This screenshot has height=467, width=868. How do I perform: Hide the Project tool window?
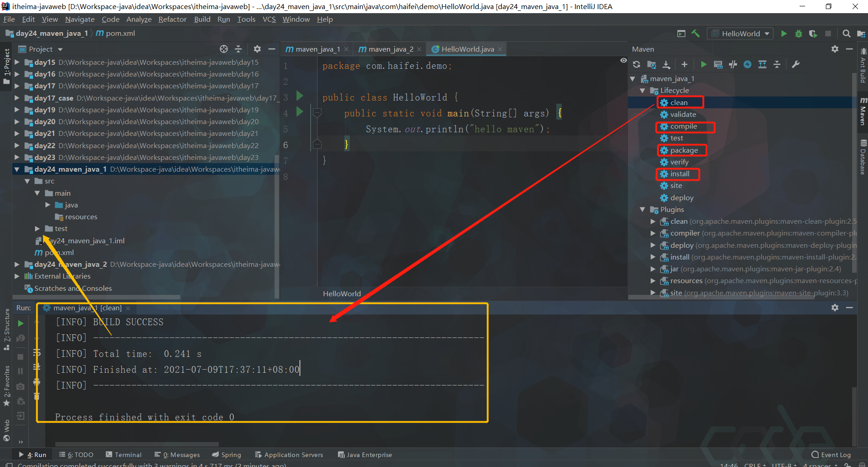point(272,49)
